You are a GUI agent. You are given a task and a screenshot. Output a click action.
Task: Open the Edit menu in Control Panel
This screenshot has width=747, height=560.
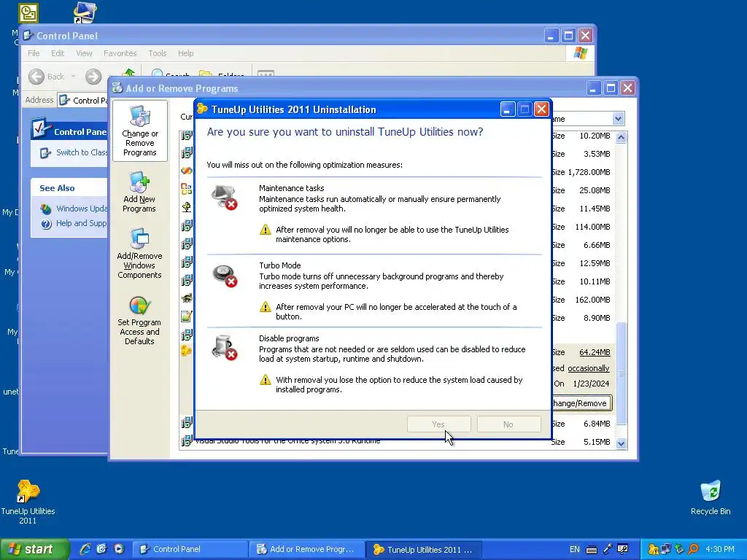[x=58, y=53]
